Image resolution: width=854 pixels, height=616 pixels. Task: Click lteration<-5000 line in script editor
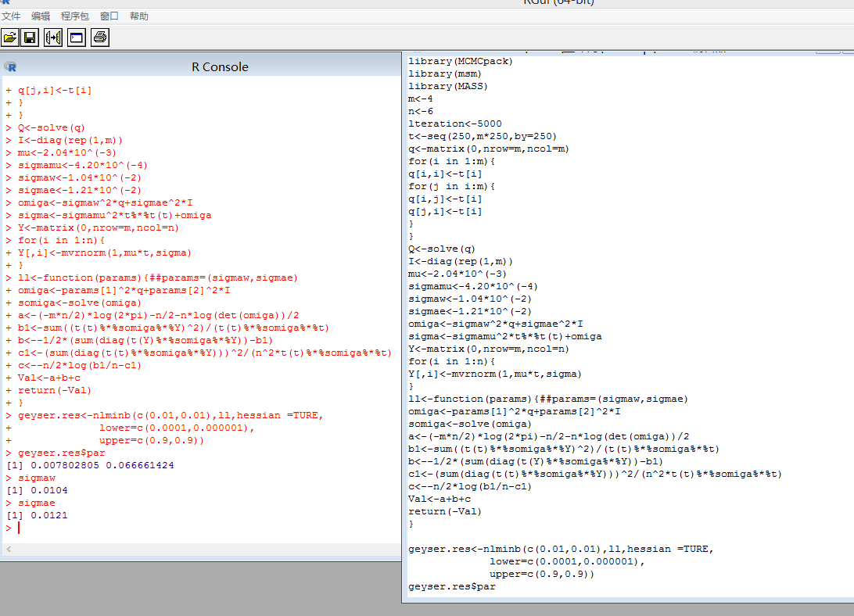click(455, 124)
